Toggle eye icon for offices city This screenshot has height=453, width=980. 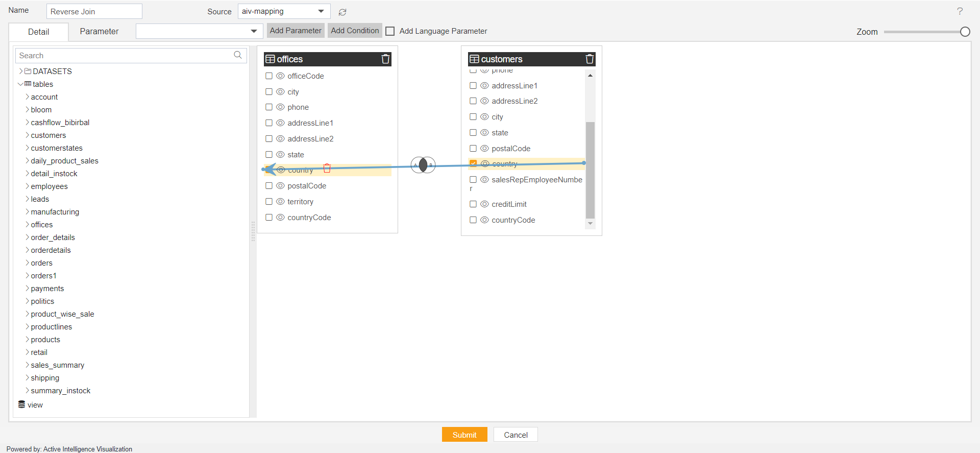280,92
